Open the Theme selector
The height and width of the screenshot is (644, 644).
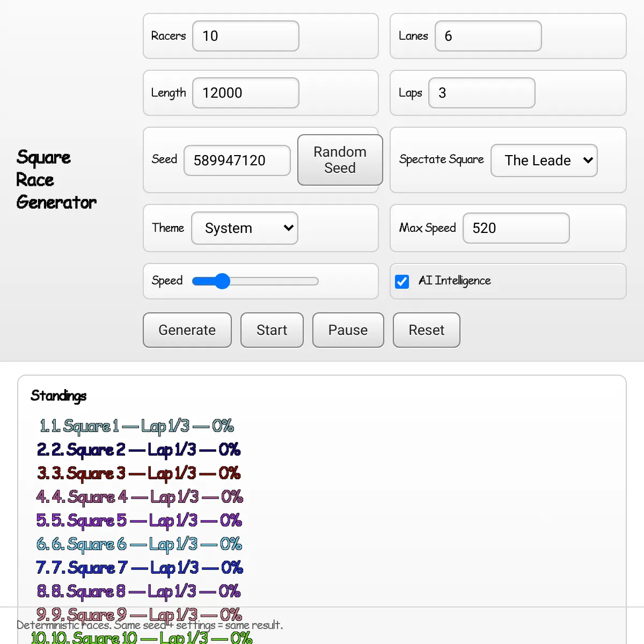click(x=244, y=228)
